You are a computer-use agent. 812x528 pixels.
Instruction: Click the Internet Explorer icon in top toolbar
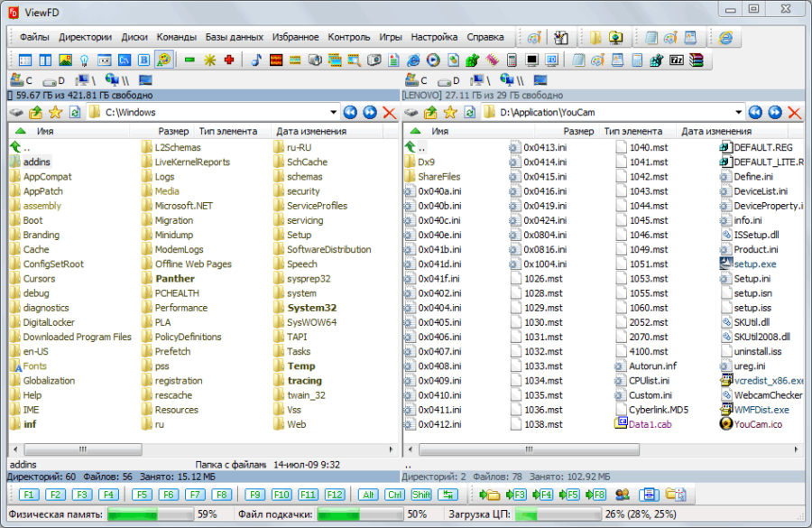(724, 38)
